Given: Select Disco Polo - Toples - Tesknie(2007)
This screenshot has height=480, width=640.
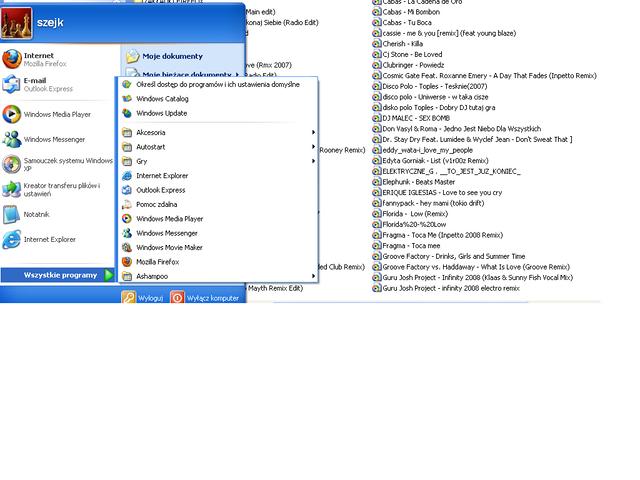Looking at the screenshot, I should tap(435, 86).
